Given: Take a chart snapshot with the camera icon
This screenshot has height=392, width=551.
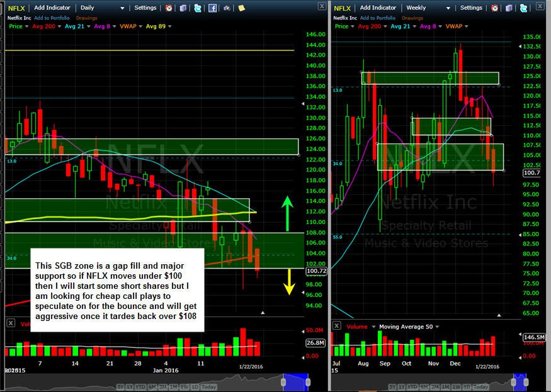Looking at the screenshot, I should click(x=227, y=8).
